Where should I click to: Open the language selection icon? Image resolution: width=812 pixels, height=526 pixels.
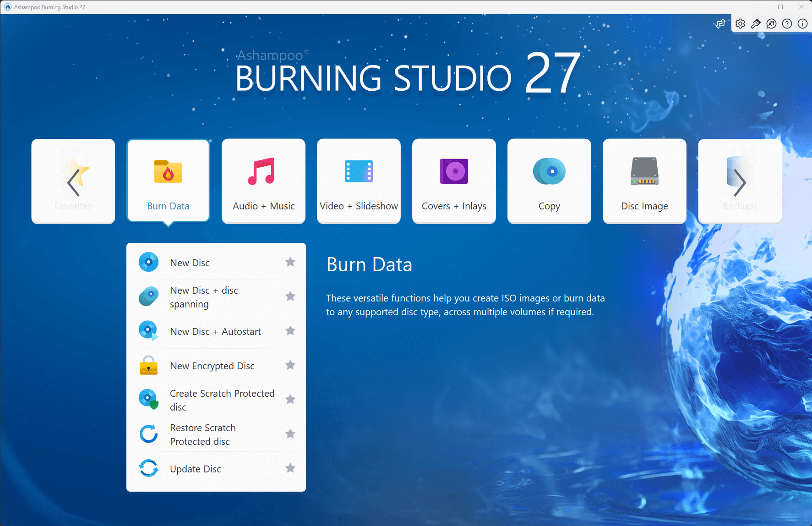click(x=771, y=23)
